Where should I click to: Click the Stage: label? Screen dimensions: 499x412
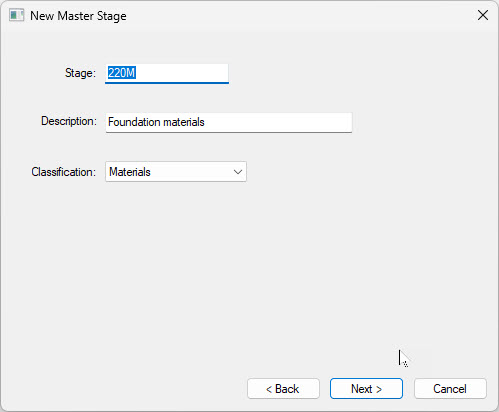click(80, 73)
